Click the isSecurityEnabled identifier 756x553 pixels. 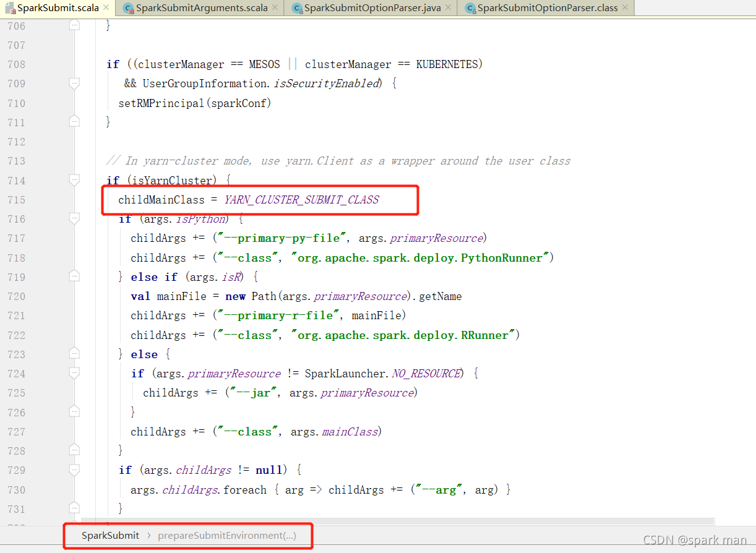[325, 84]
